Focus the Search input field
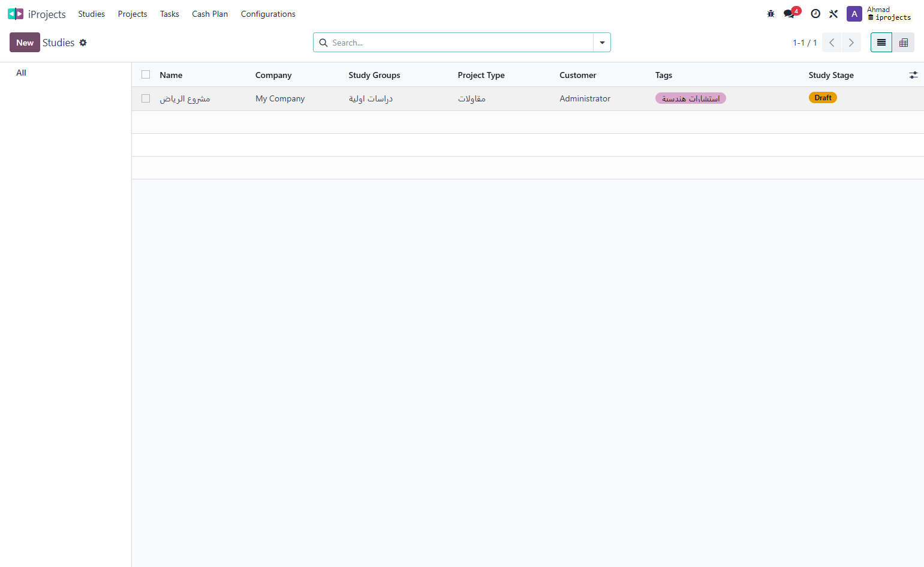Image resolution: width=924 pixels, height=567 pixels. (462, 43)
